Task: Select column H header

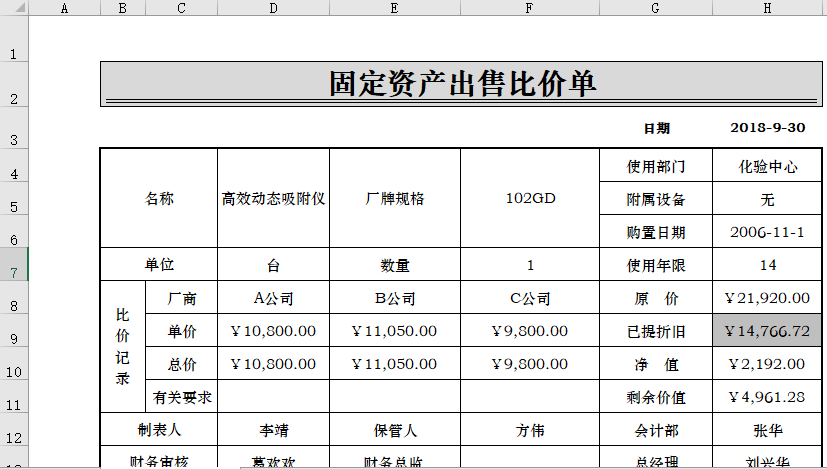Action: 767,8
